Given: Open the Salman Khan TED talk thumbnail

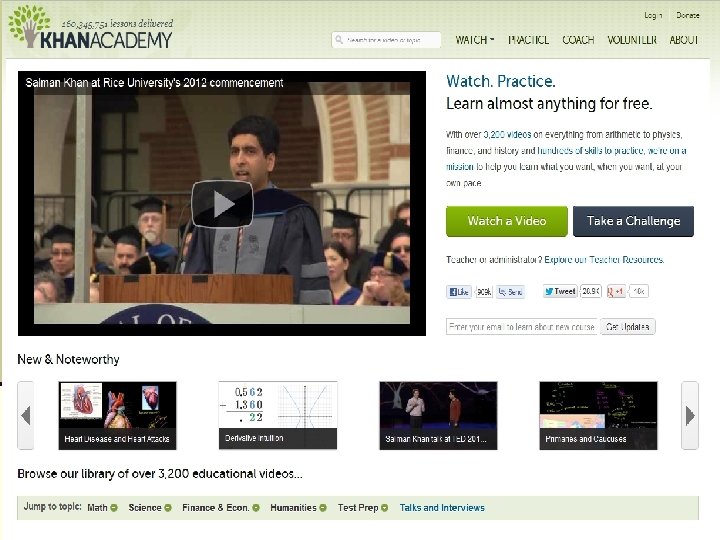Looking at the screenshot, I should coord(438,416).
